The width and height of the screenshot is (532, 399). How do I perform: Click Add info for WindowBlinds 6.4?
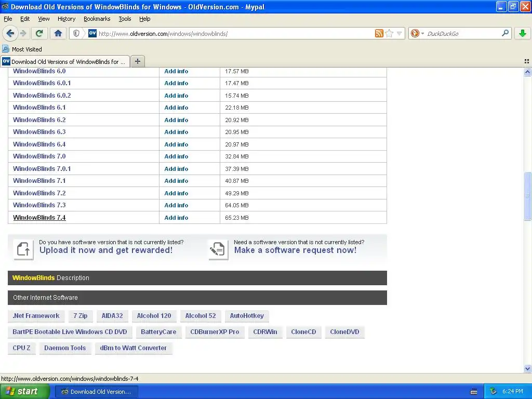[x=176, y=144]
